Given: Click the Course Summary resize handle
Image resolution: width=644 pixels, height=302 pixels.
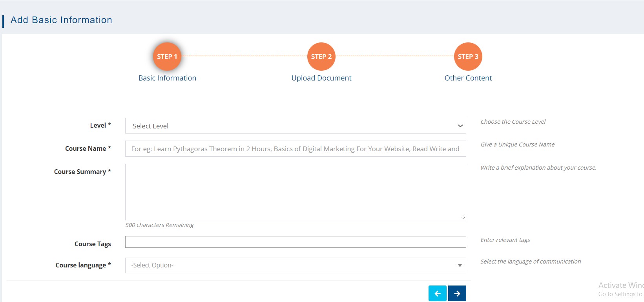Looking at the screenshot, I should (x=463, y=217).
